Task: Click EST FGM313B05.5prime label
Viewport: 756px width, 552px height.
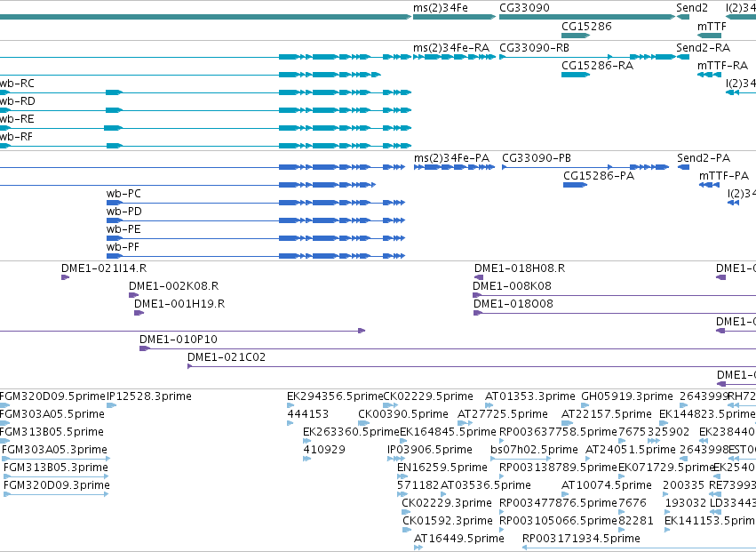Action: pyautogui.click(x=52, y=432)
